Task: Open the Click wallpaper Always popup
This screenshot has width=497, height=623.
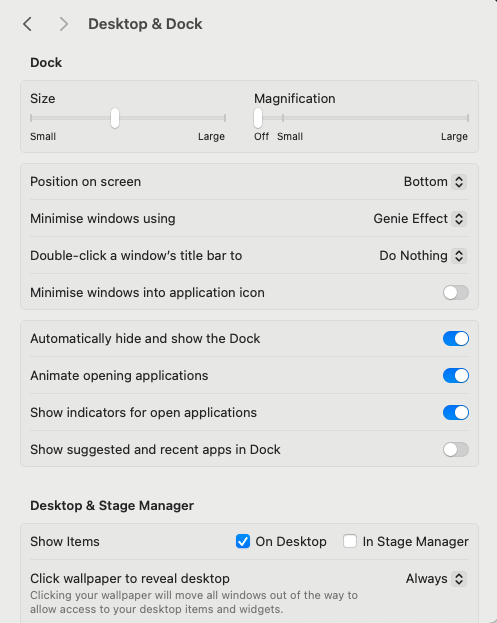Action: point(459,579)
